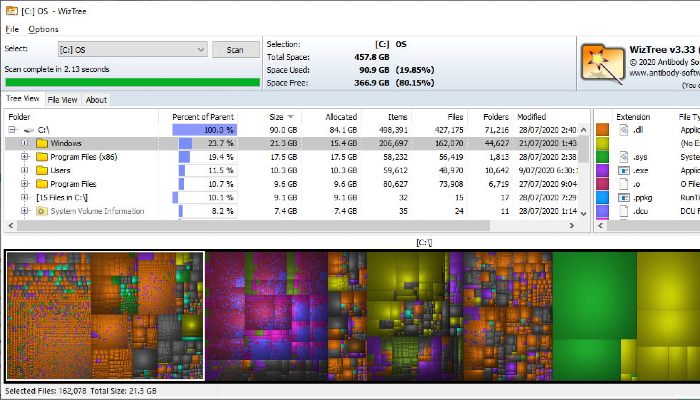
Task: Expand the [15 Files in C:\] node
Action: (x=25, y=197)
